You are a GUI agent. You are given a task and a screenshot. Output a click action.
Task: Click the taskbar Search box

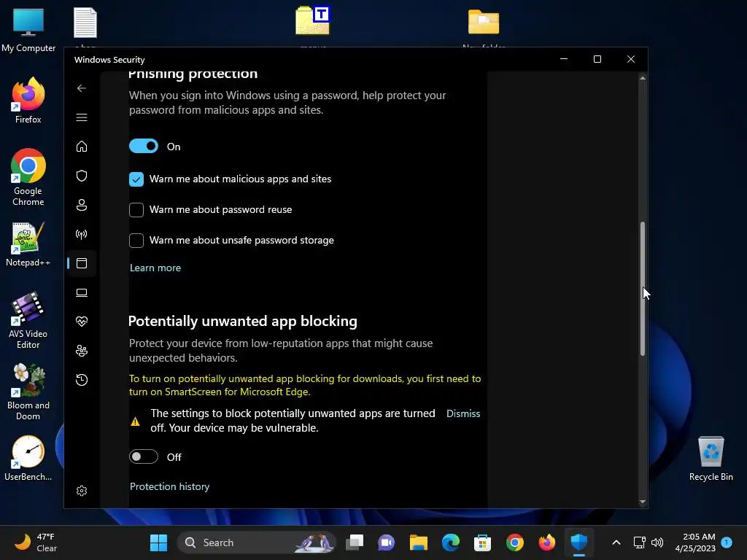[x=257, y=542]
